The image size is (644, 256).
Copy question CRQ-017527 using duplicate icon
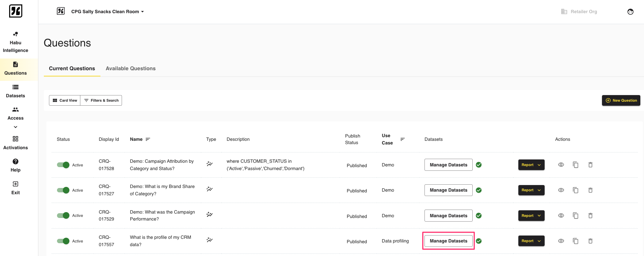[576, 190]
